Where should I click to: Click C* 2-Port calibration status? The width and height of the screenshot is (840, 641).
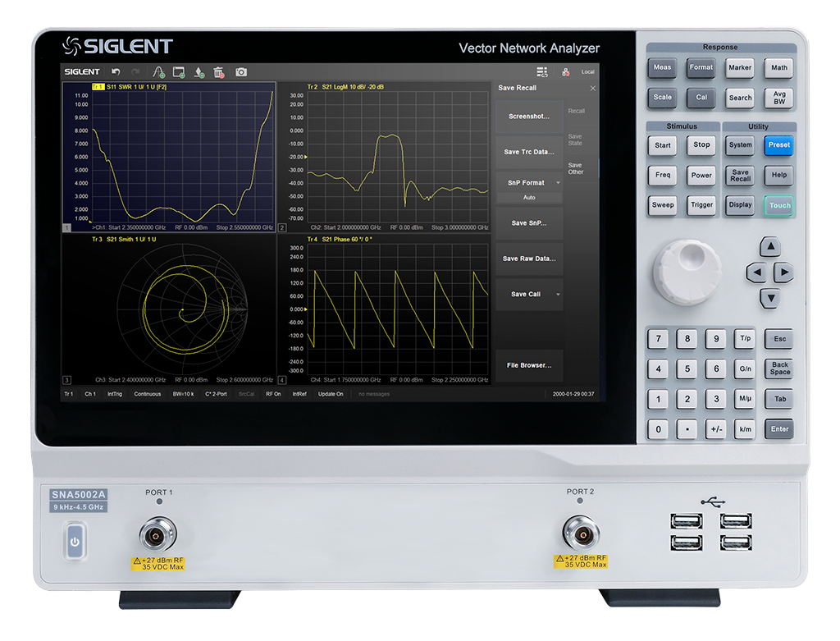point(216,394)
